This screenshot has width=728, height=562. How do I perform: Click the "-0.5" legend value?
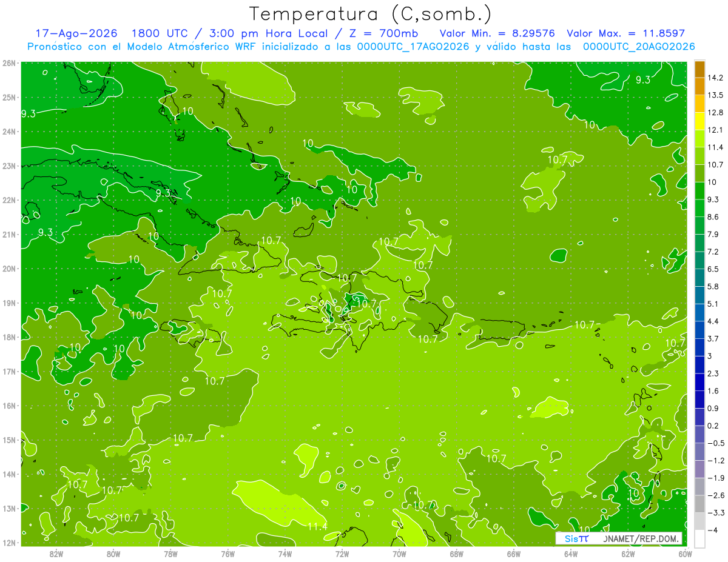click(716, 443)
